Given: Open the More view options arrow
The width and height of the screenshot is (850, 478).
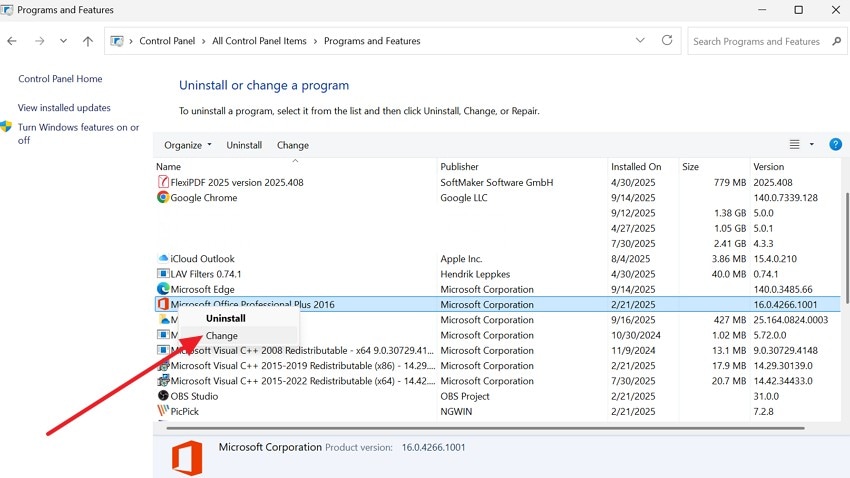Looking at the screenshot, I should (812, 144).
